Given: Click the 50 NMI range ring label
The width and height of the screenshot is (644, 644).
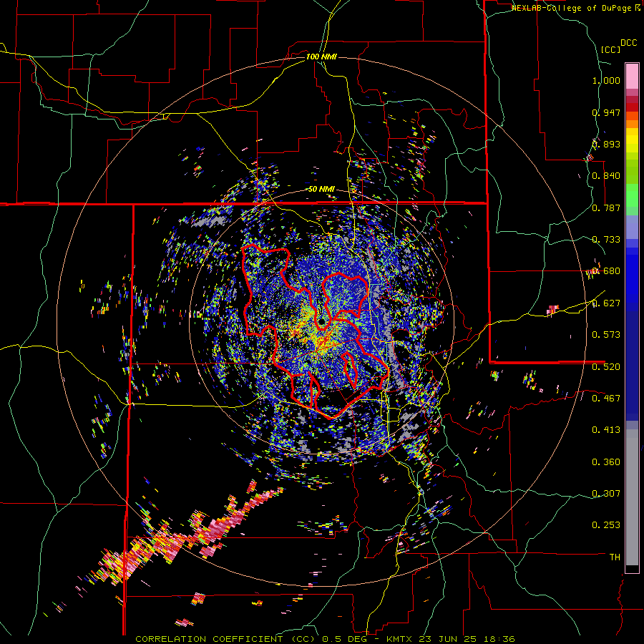Looking at the screenshot, I should (321, 189).
